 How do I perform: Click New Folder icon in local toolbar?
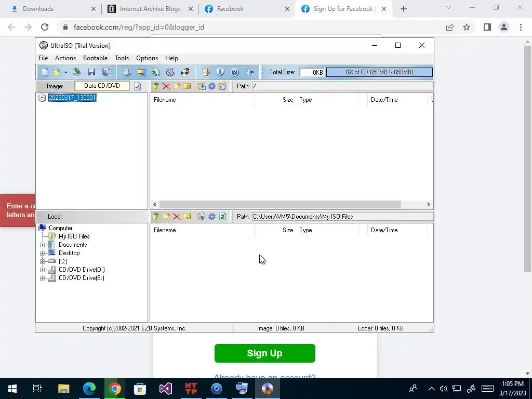[x=166, y=217]
